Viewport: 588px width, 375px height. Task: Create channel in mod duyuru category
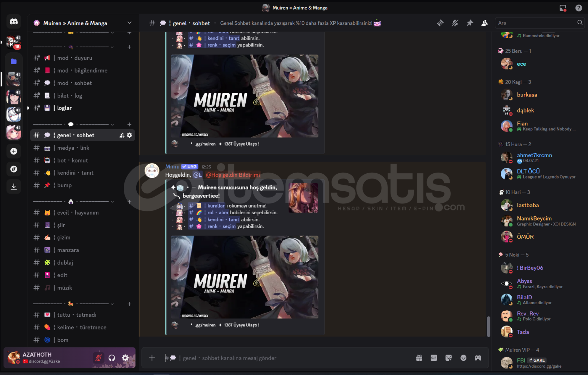pyautogui.click(x=129, y=47)
